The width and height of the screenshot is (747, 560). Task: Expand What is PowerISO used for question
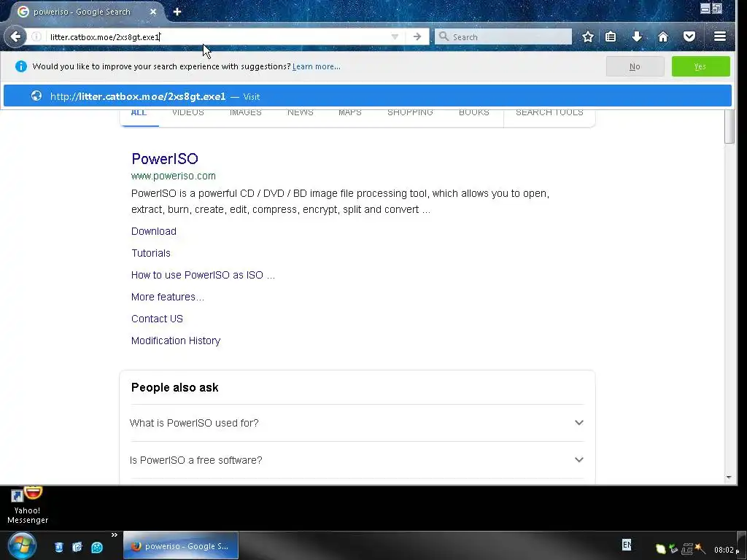click(x=356, y=423)
